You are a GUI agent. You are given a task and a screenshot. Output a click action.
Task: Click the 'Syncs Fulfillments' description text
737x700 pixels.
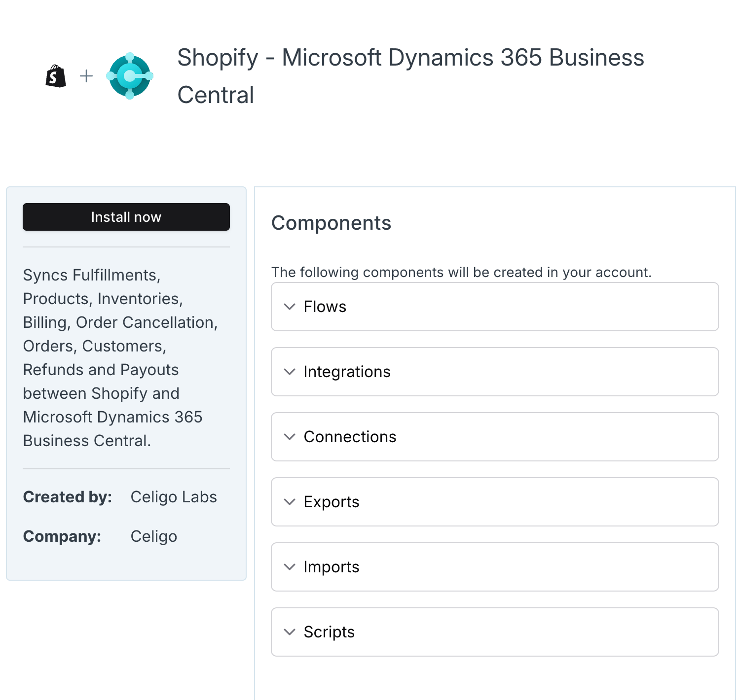point(120,358)
